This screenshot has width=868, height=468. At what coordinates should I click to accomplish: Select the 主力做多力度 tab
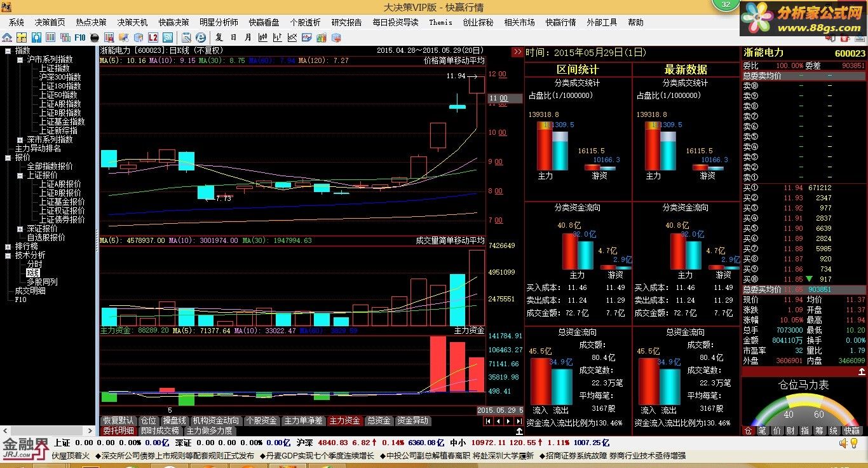click(209, 430)
